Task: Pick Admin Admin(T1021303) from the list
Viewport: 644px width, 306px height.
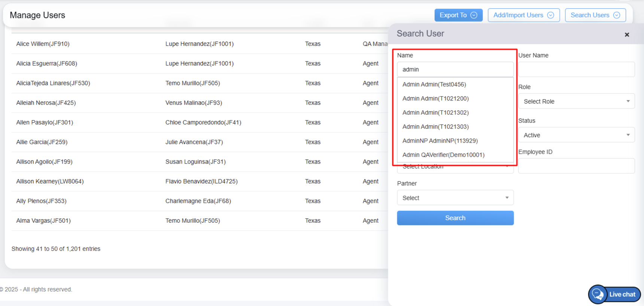Action: [435, 127]
